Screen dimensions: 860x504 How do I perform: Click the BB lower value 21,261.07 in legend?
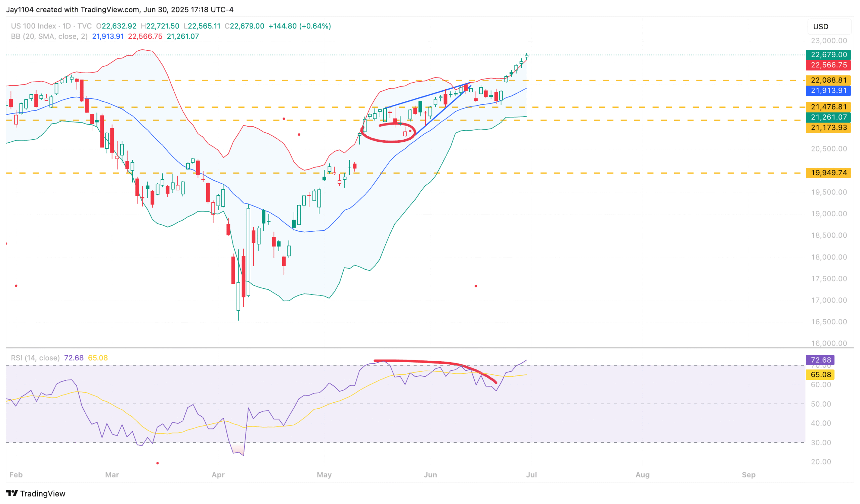pyautogui.click(x=182, y=36)
